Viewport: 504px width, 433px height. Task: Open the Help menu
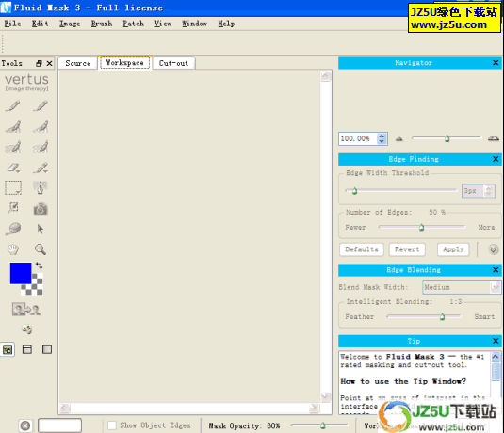pyautogui.click(x=226, y=24)
